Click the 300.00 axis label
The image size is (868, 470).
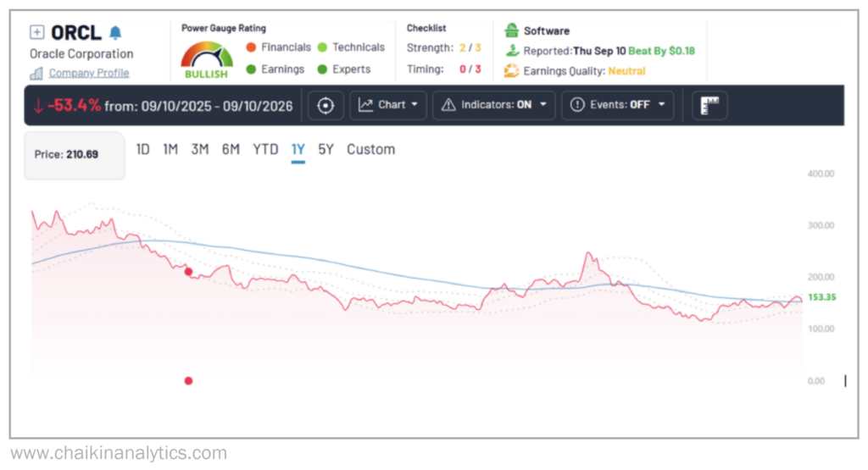[x=821, y=225]
